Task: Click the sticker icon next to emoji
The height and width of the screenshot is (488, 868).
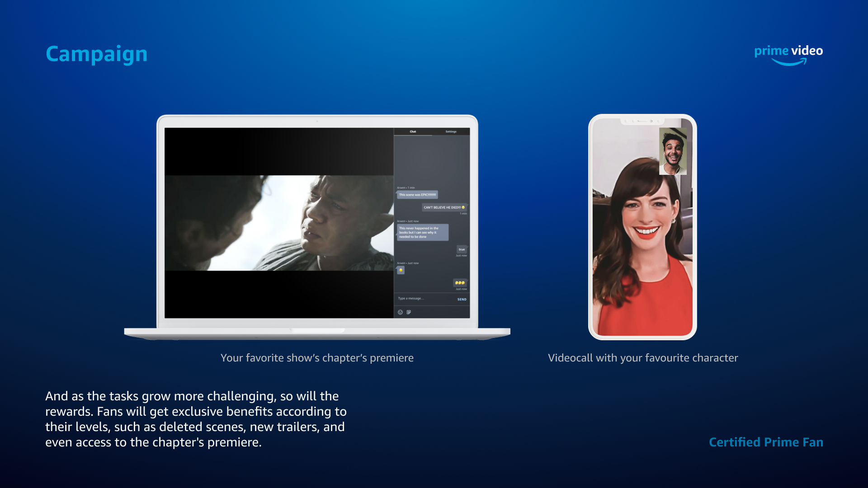Action: click(x=409, y=312)
